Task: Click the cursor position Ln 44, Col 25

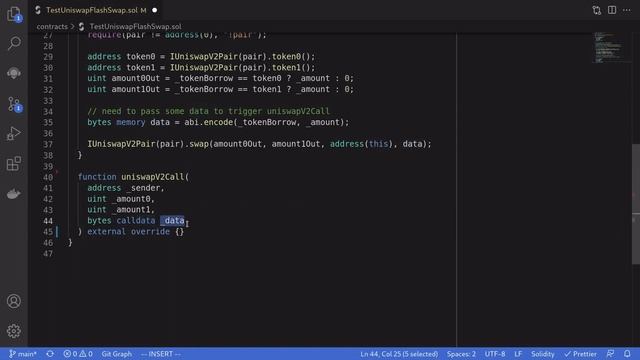Action: tap(399, 354)
